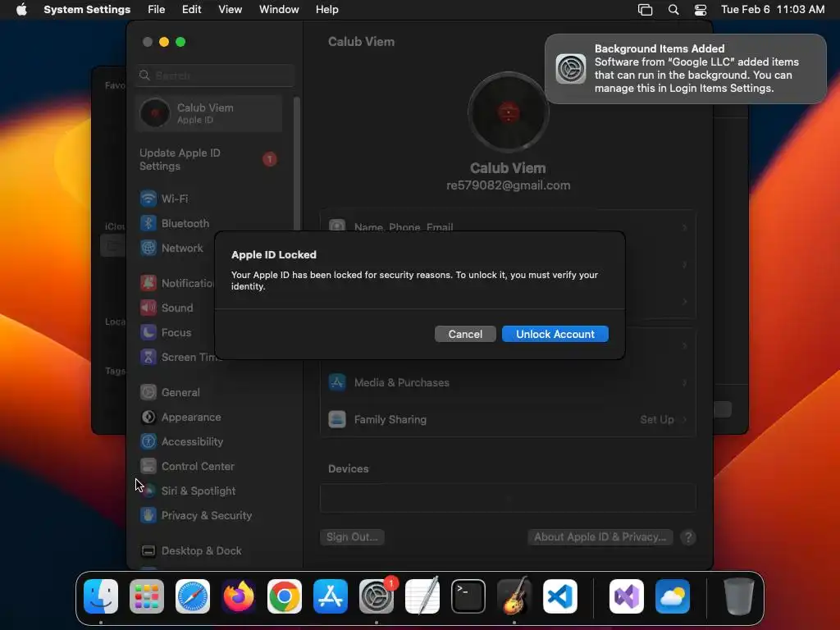Open the Edit menu
This screenshot has height=630, width=840.
click(191, 10)
